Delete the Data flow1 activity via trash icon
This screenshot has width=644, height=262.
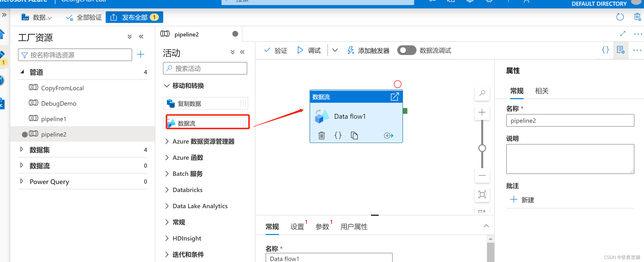click(321, 135)
